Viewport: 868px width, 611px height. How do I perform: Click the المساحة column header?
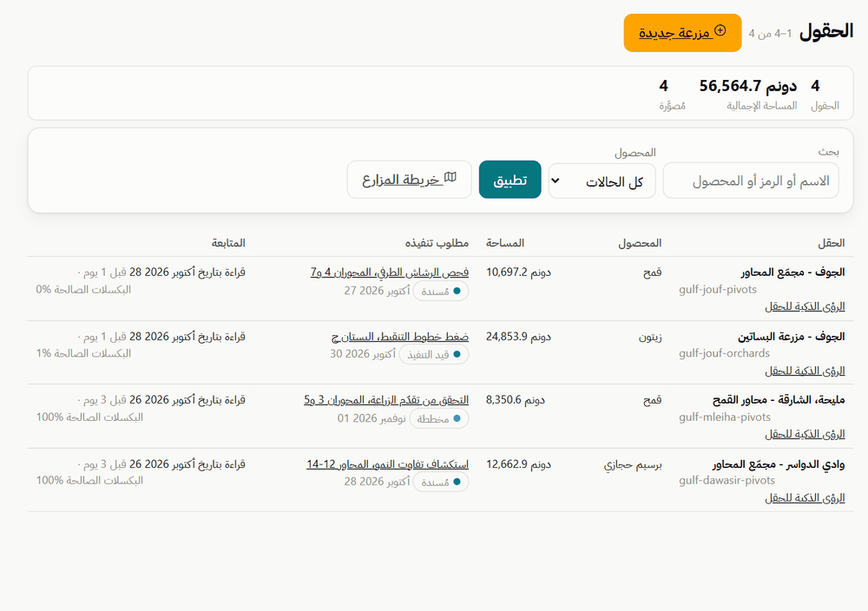(x=505, y=243)
